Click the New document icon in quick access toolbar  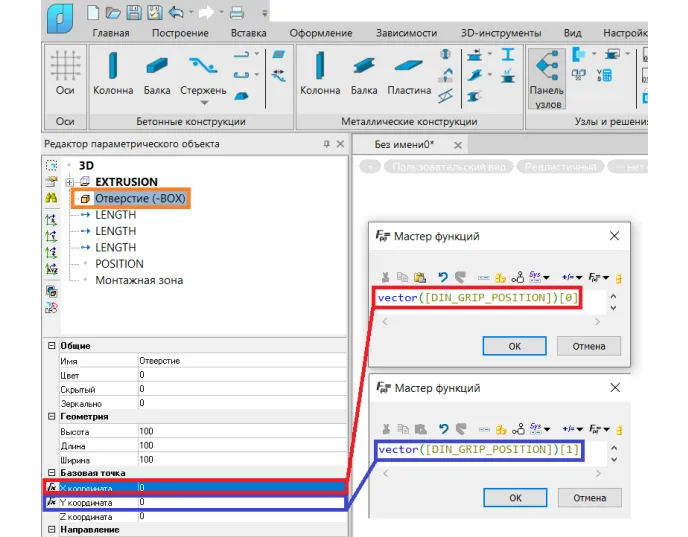click(93, 12)
